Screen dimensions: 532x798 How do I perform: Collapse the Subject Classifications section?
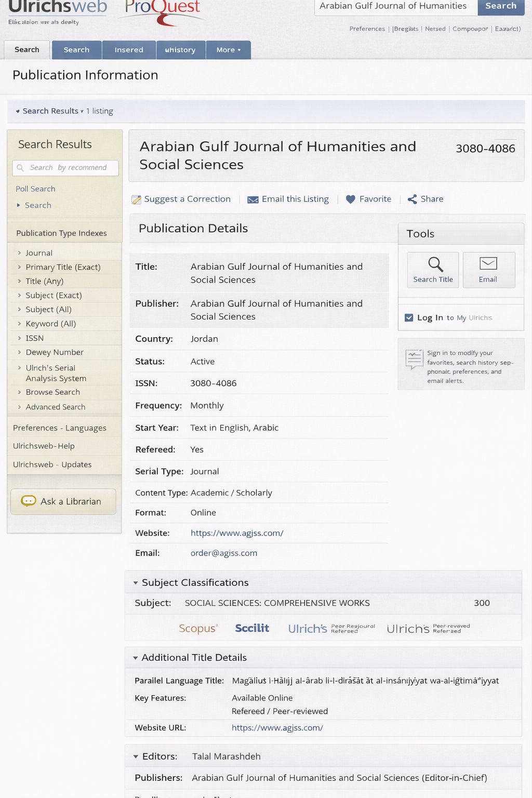(136, 583)
